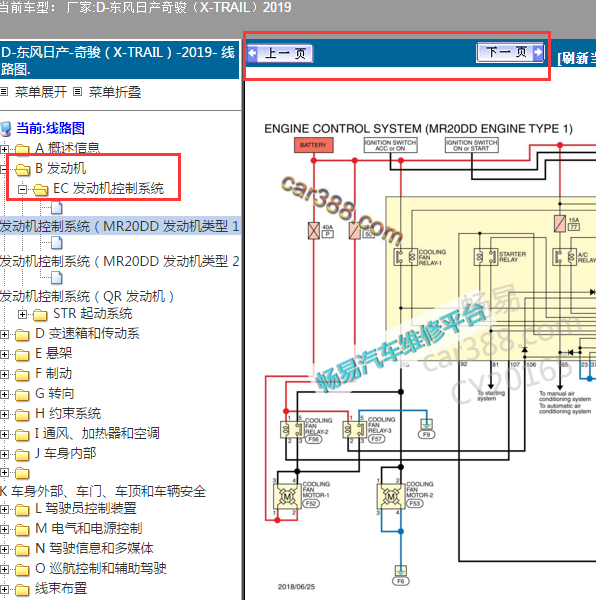Screen dimensions: 596x600
Task: Expand O 巡航控制和辅助驾驶 folder
Action: click(4, 569)
